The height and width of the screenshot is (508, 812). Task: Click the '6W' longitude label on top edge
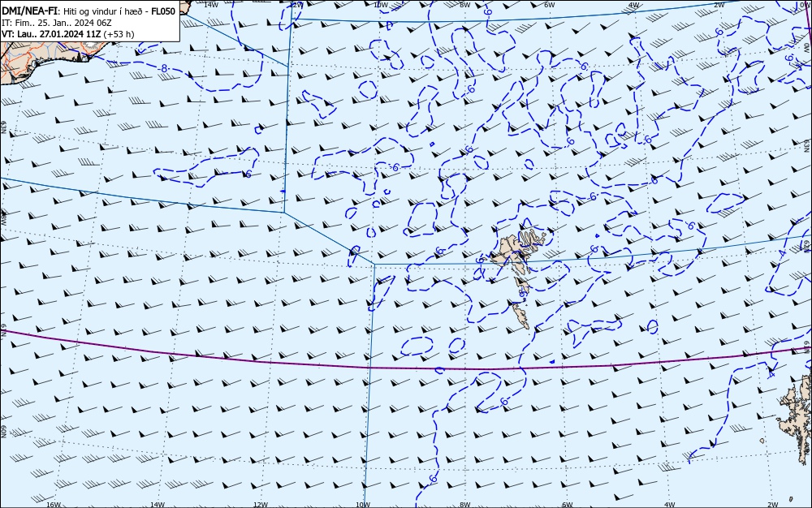point(550,4)
